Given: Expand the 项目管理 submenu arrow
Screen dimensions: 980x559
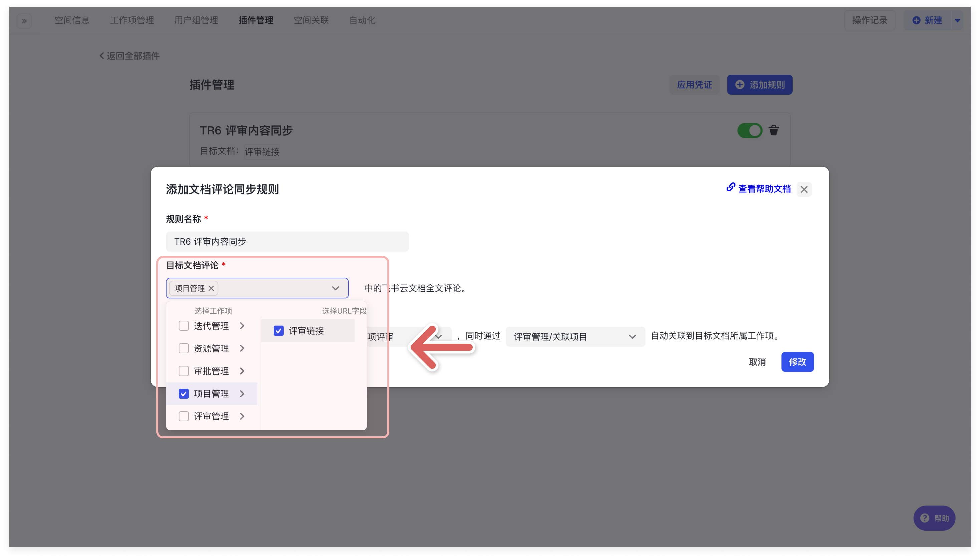Looking at the screenshot, I should click(x=242, y=394).
